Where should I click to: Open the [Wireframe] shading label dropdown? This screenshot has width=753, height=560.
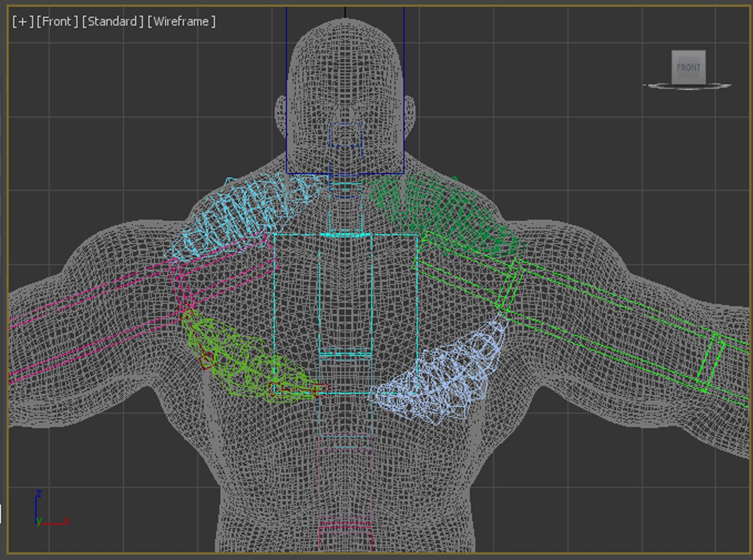181,21
